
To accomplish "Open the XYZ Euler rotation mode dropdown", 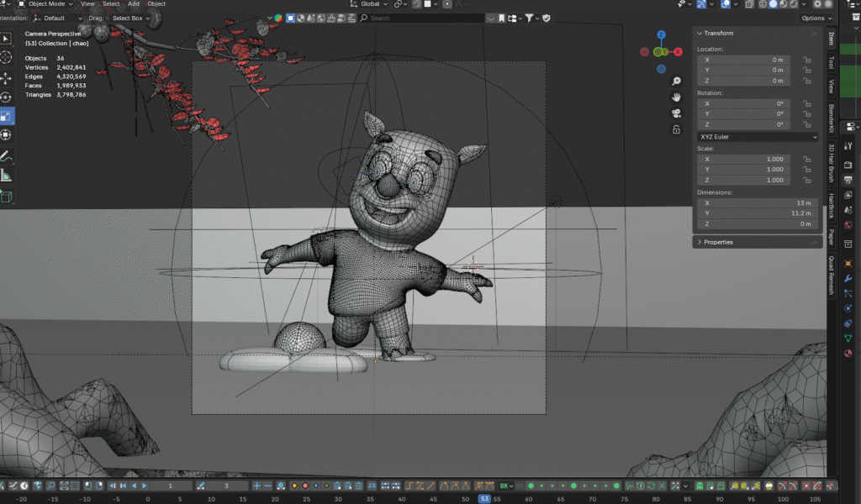I will click(757, 137).
